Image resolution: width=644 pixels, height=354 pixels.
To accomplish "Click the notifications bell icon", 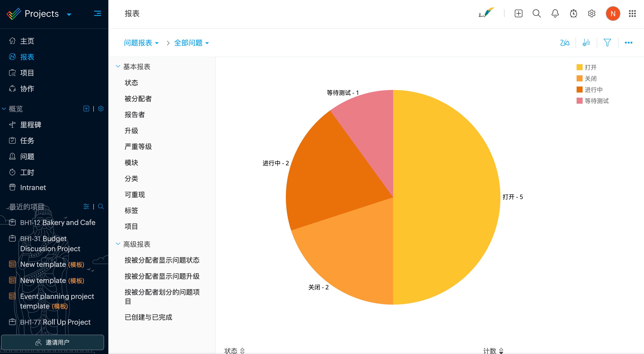I will pyautogui.click(x=555, y=14).
